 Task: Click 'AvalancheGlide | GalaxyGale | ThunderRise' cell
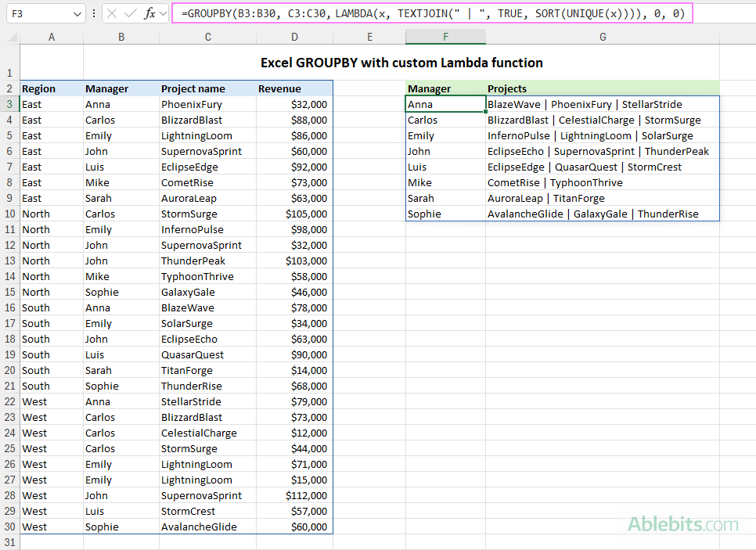click(603, 214)
